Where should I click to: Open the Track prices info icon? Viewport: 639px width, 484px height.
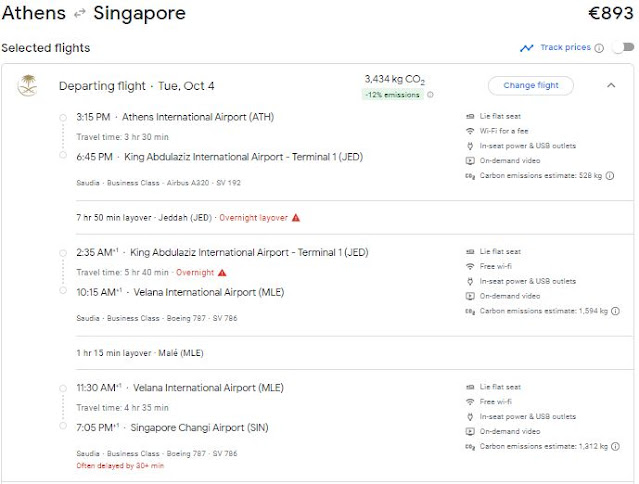click(x=599, y=48)
